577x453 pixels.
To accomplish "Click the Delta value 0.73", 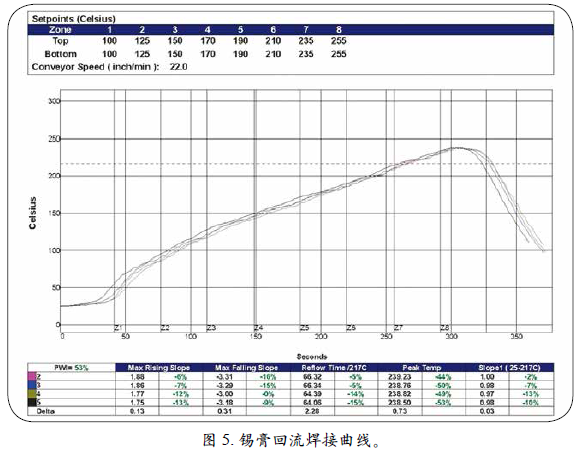I will tap(400, 411).
